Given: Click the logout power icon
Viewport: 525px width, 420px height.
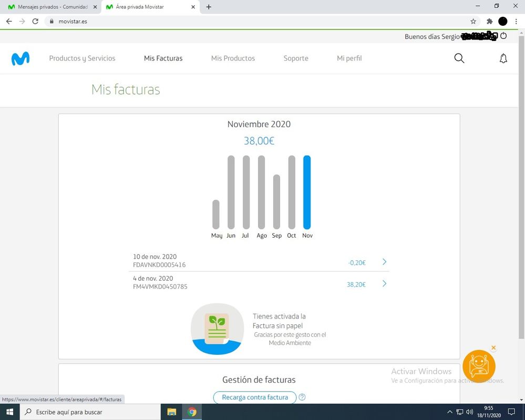Looking at the screenshot, I should pos(503,36).
